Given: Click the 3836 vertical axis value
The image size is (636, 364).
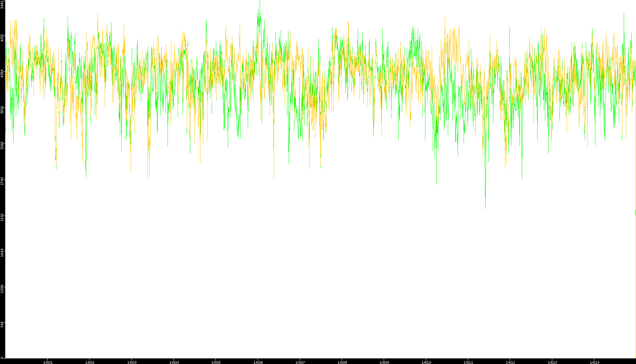Looking at the screenshot, I should 2,110.
